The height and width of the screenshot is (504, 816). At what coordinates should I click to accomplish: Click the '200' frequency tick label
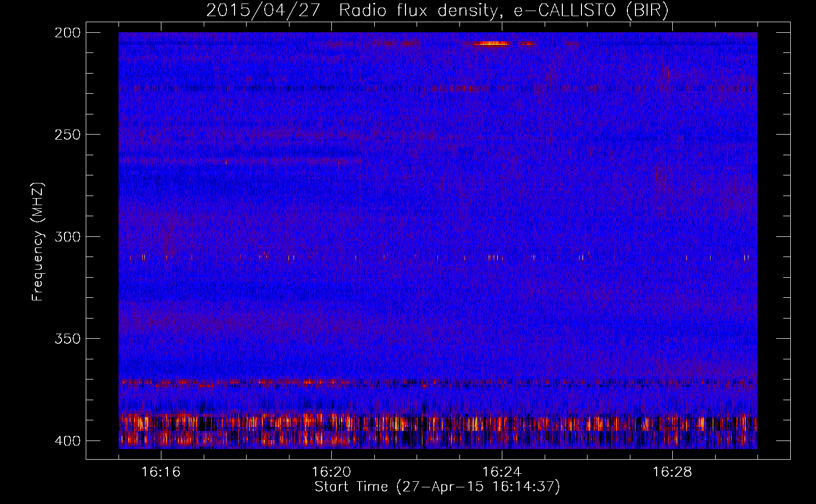(67, 33)
